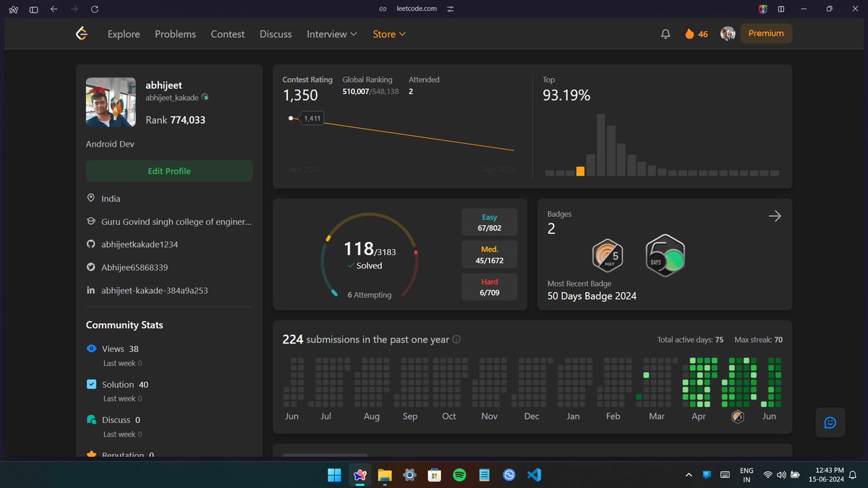Click the Windows Start button

click(x=334, y=475)
